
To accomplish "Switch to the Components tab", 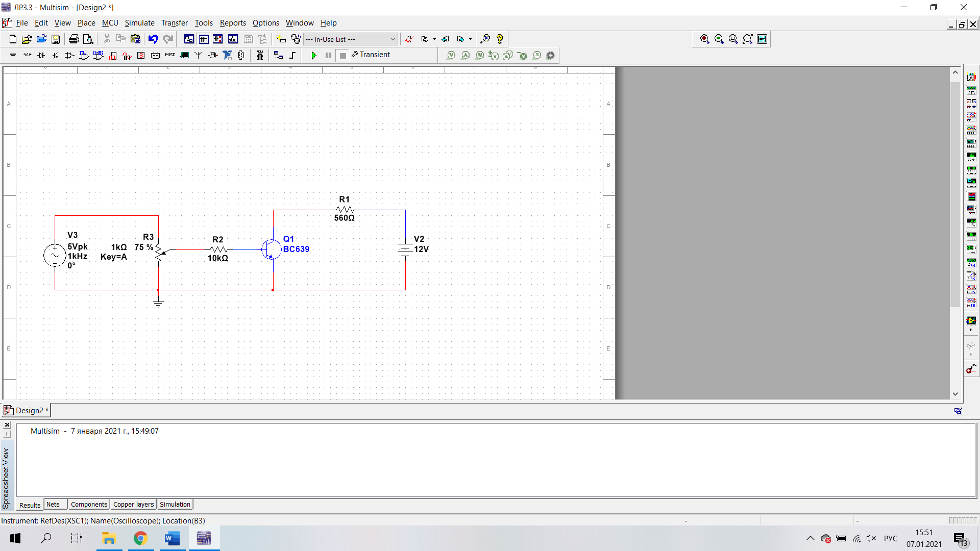I will (x=89, y=504).
